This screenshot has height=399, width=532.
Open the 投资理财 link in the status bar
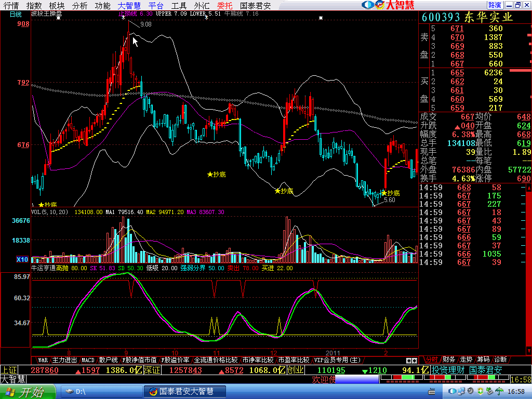tap(448, 370)
